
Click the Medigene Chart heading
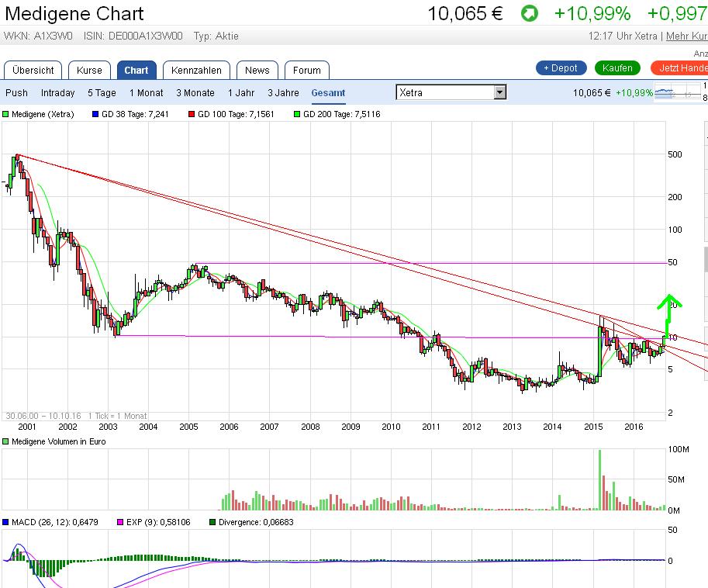74,13
